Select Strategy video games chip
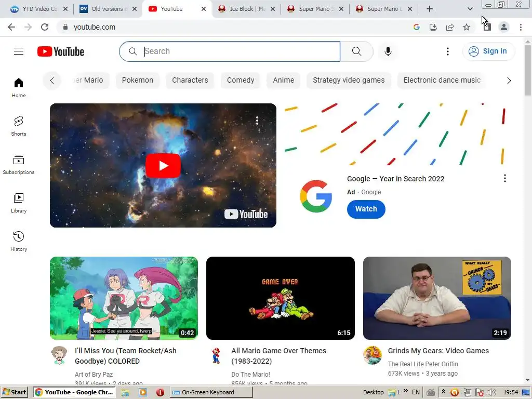 349,80
